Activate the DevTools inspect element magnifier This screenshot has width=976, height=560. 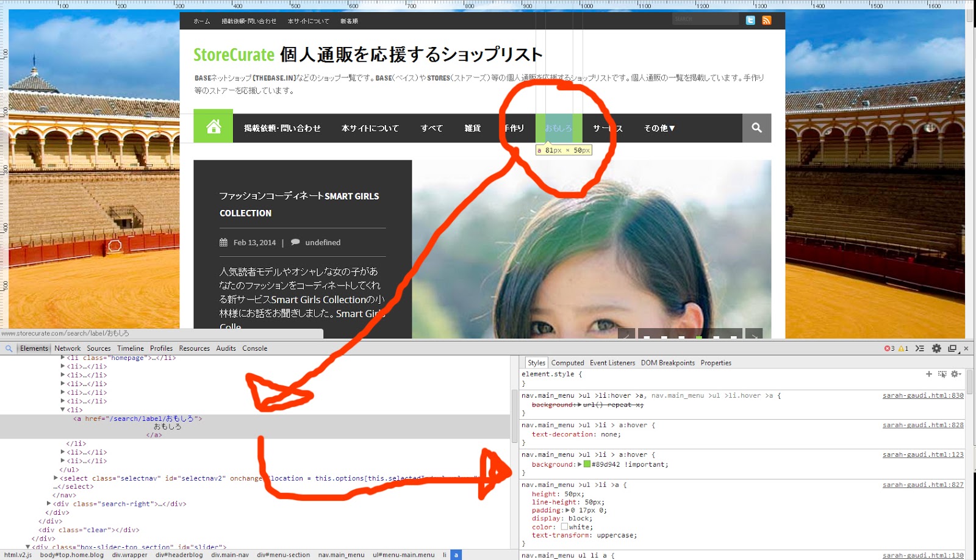(x=9, y=348)
